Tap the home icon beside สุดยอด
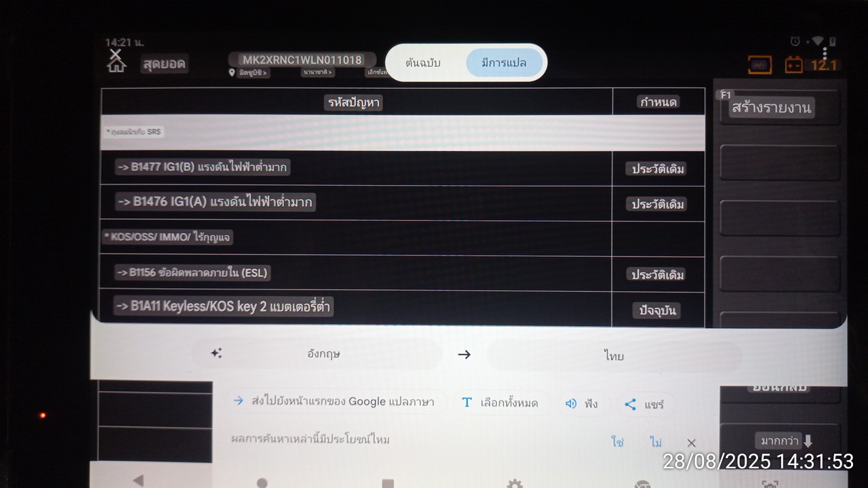868x488 pixels. click(117, 61)
